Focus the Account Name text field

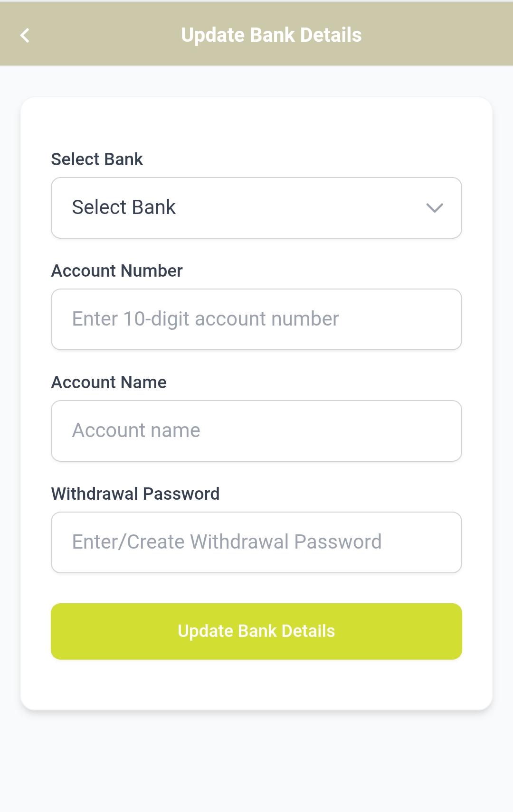256,430
